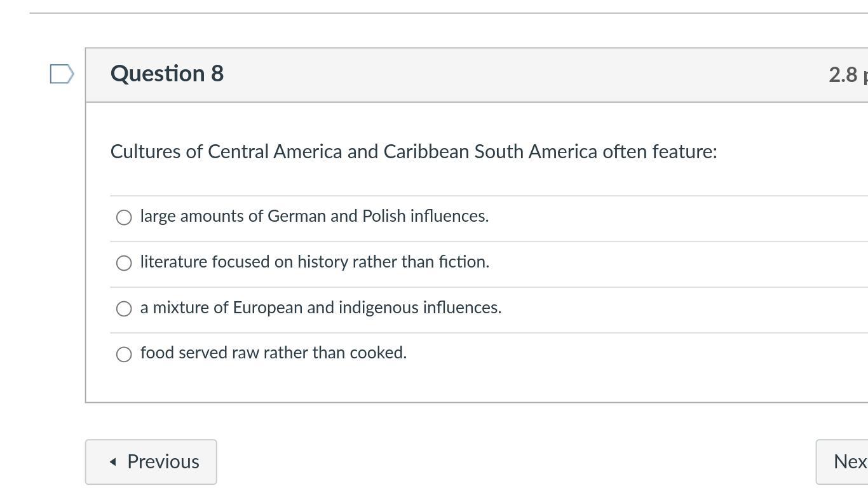Choose the literature focused on history radio button
868x488 pixels.
coord(124,263)
